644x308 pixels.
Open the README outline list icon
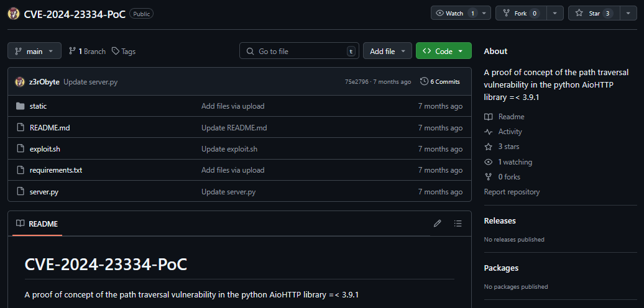pyautogui.click(x=458, y=224)
